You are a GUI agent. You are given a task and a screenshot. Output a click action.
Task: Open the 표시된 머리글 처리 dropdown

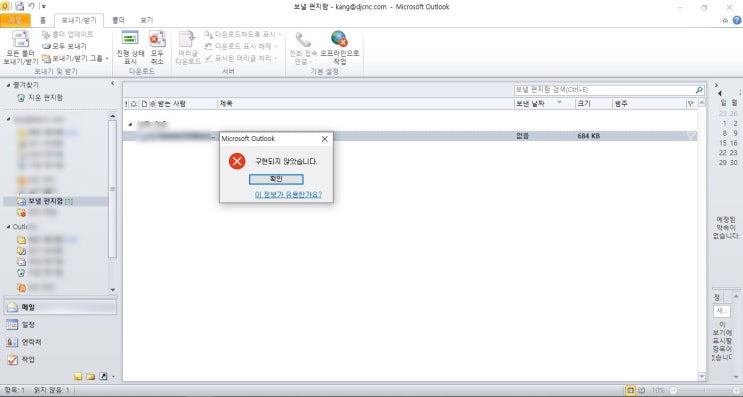[241, 58]
